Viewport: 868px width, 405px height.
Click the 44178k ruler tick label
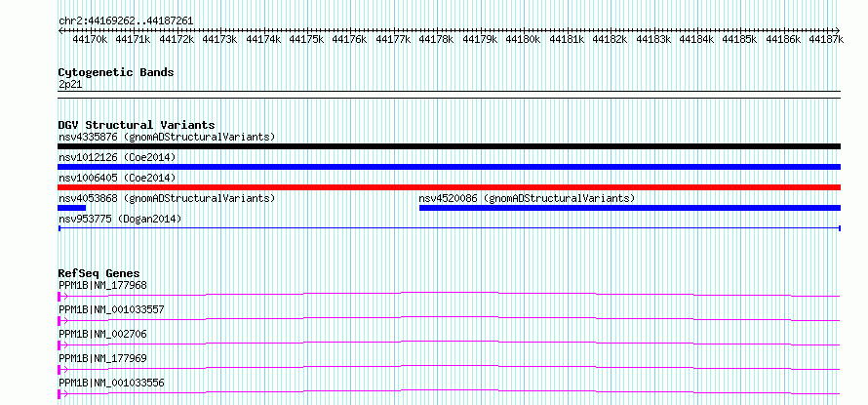[437, 39]
